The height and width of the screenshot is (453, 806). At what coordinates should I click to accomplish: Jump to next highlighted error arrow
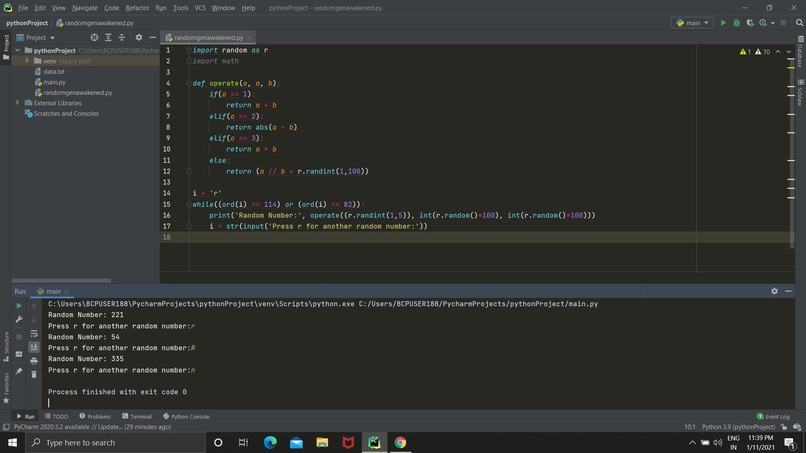click(789, 51)
